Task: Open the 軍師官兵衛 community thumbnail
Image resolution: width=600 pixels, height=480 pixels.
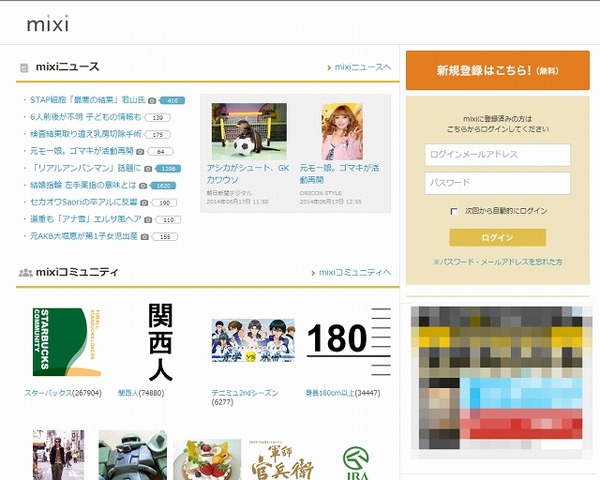Action: click(x=282, y=459)
